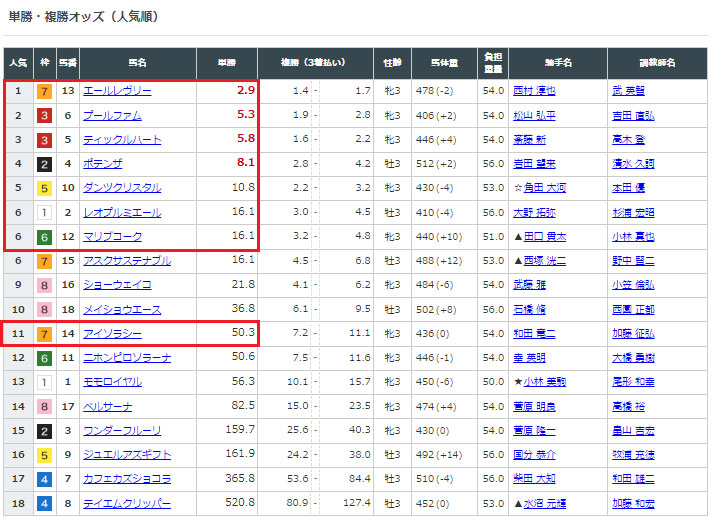
Task: Click black frame 2 badge beside ポテンザ
Action: [43, 164]
